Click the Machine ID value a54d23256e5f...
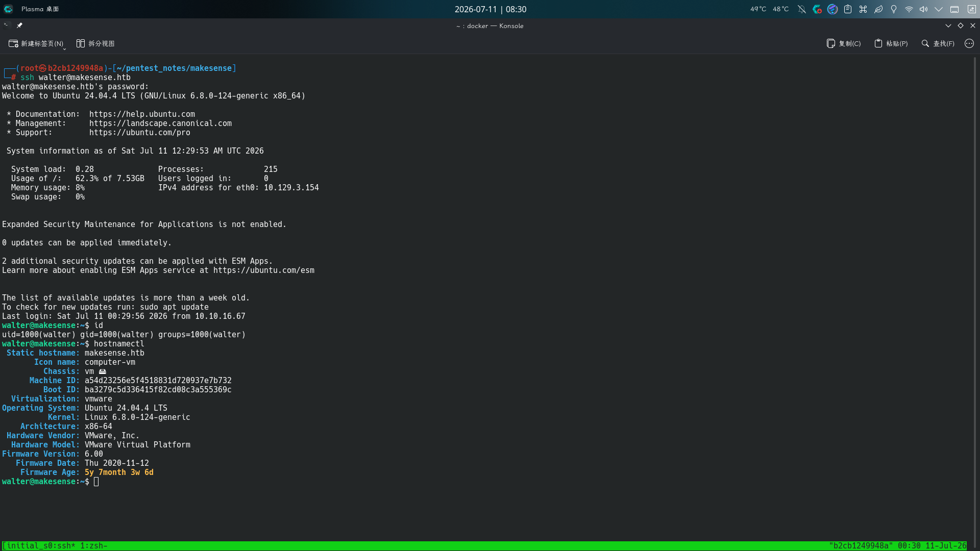The width and height of the screenshot is (980, 551). click(x=158, y=381)
